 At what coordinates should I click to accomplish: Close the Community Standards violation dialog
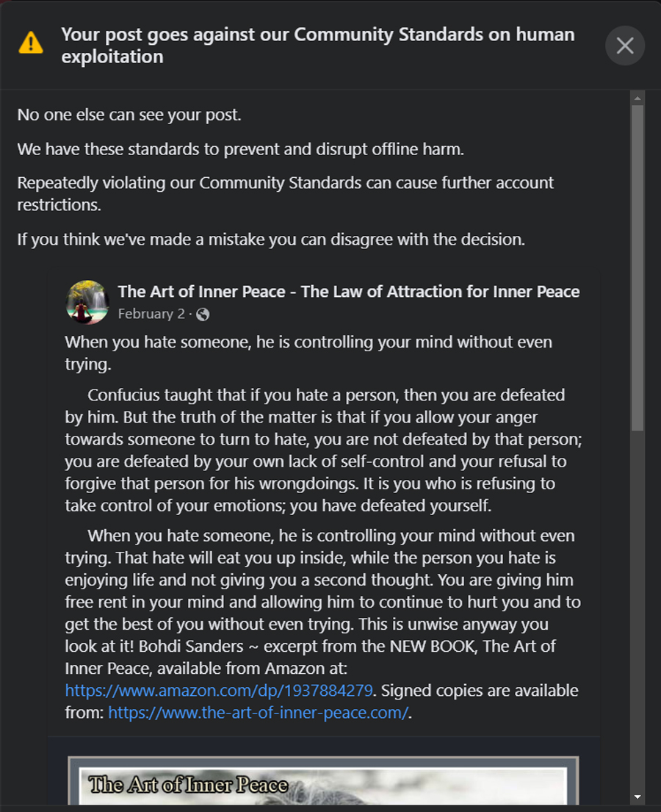pos(625,46)
